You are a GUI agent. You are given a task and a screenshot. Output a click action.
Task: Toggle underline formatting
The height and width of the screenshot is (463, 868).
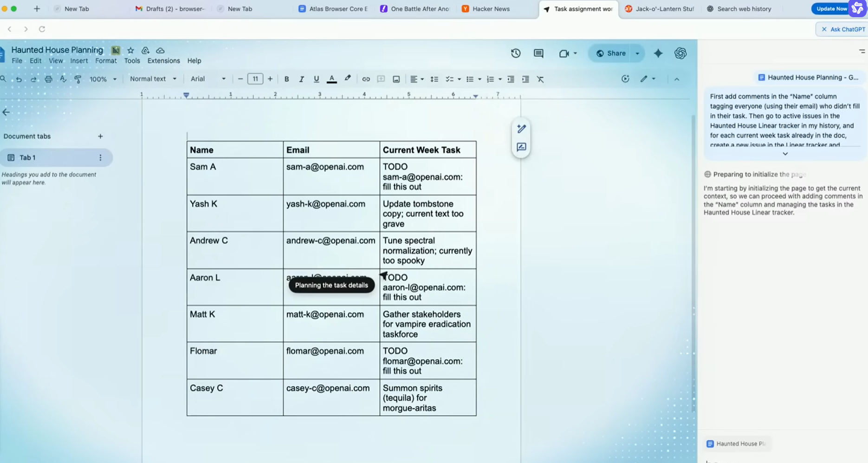[x=316, y=79]
